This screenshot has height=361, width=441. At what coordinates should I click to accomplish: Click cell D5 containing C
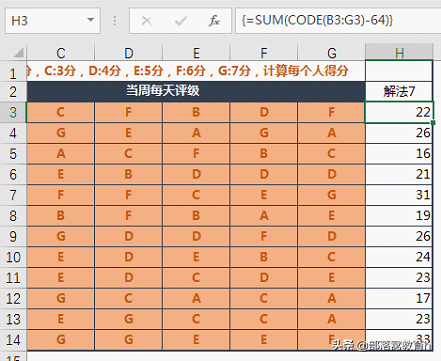point(129,154)
